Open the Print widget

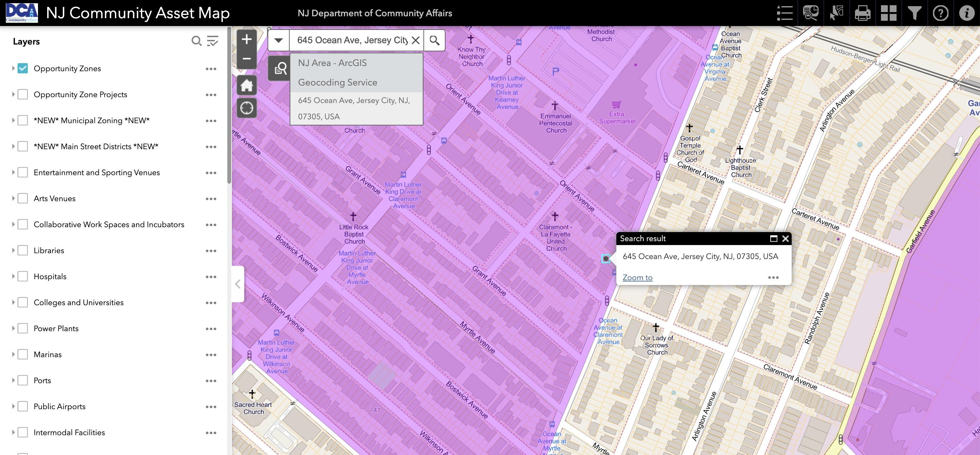click(x=862, y=13)
